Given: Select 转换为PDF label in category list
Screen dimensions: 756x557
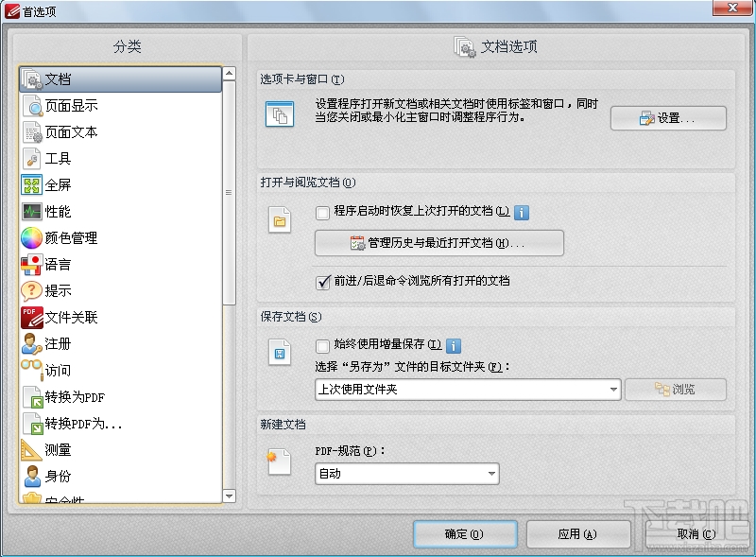Looking at the screenshot, I should 75,397.
